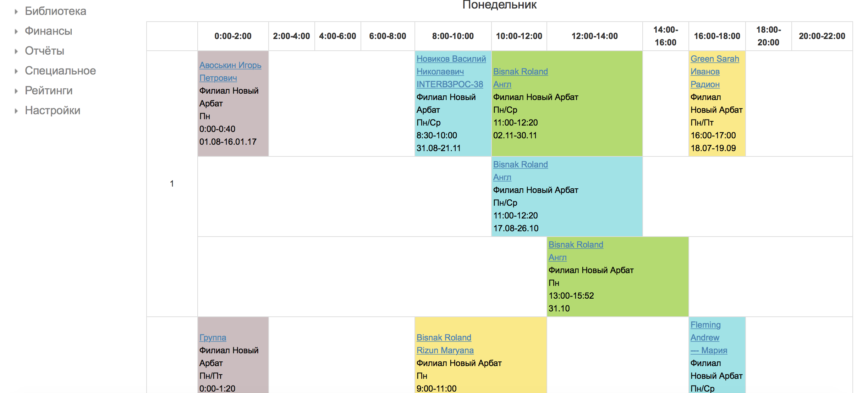Screen dimensions: 868x393
Task: Open the Группа link in the gray cell
Action: 213,338
